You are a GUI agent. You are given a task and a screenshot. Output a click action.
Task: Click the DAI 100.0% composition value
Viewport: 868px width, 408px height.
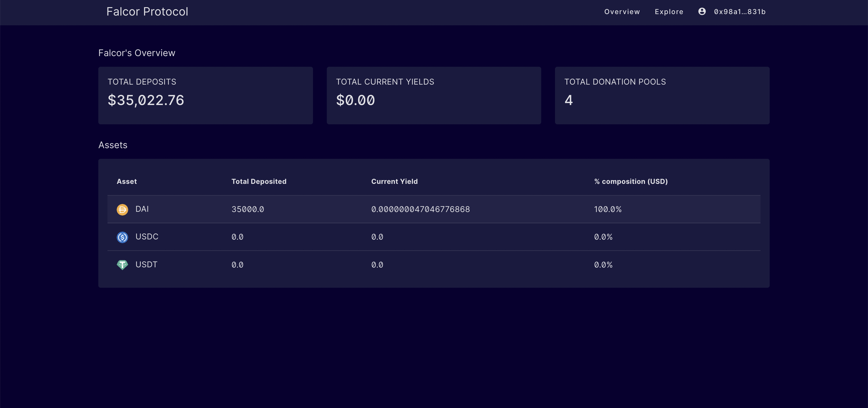[x=608, y=209]
